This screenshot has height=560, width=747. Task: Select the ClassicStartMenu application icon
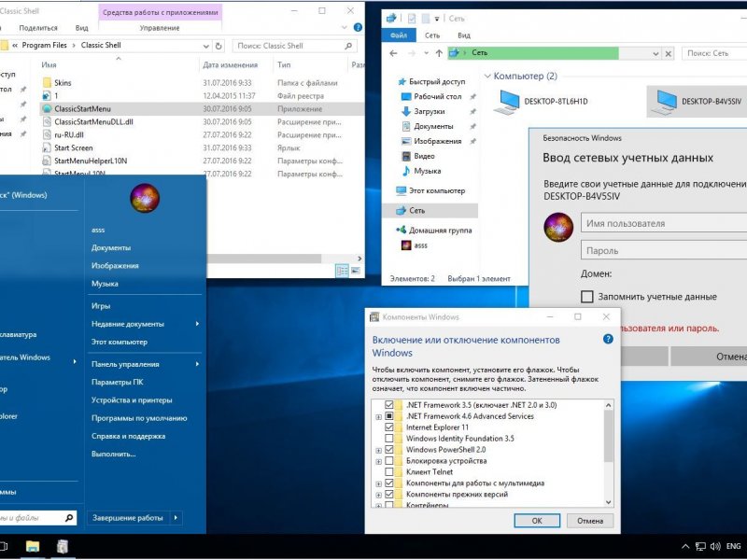pos(47,108)
